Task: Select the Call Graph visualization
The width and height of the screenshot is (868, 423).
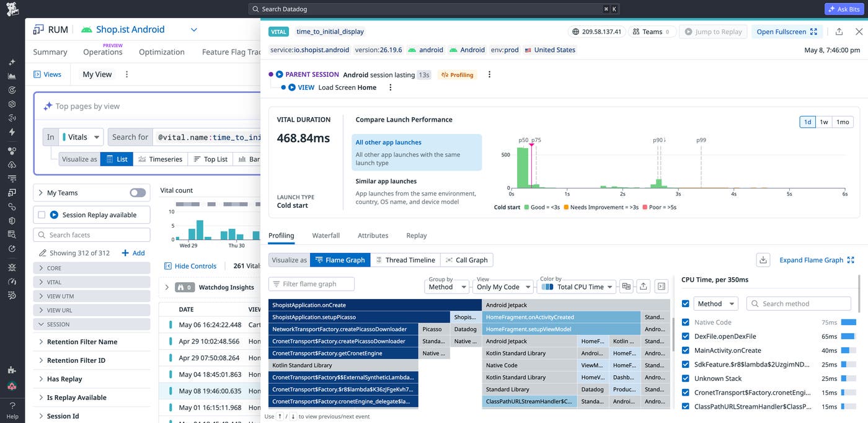Action: [x=466, y=260]
